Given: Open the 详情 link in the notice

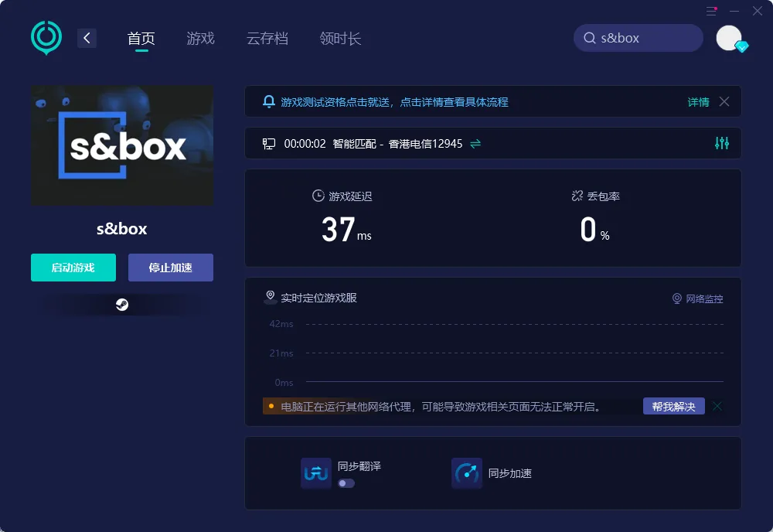Looking at the screenshot, I should point(699,102).
